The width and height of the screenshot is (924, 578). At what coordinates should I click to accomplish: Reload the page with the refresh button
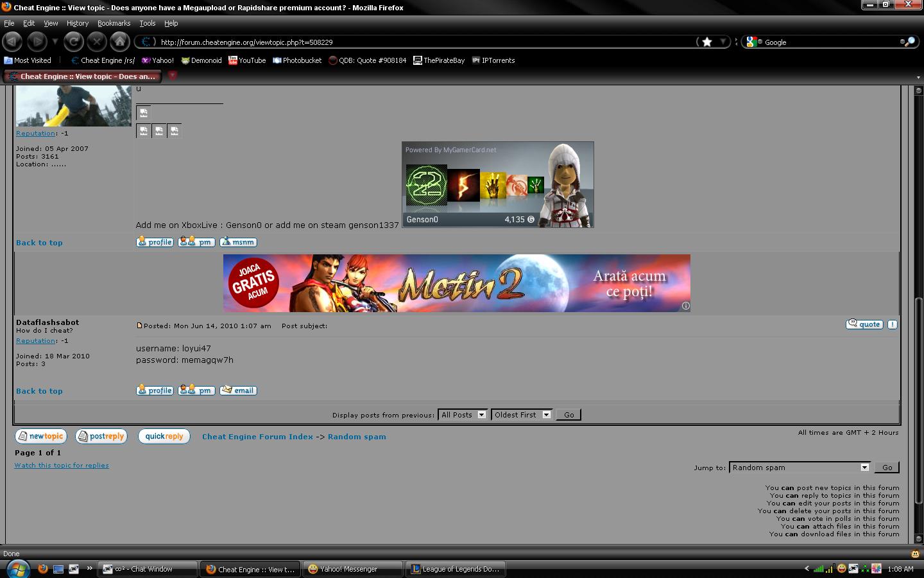coord(73,42)
